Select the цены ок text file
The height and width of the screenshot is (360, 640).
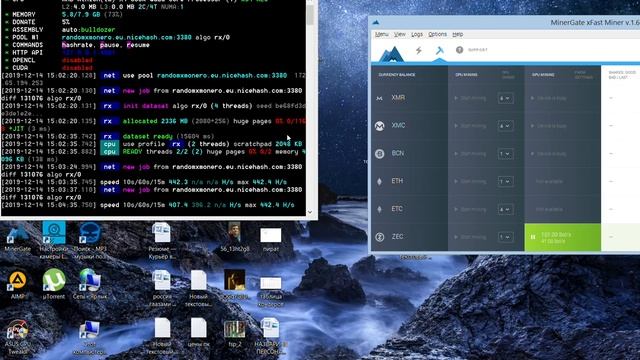[198, 333]
